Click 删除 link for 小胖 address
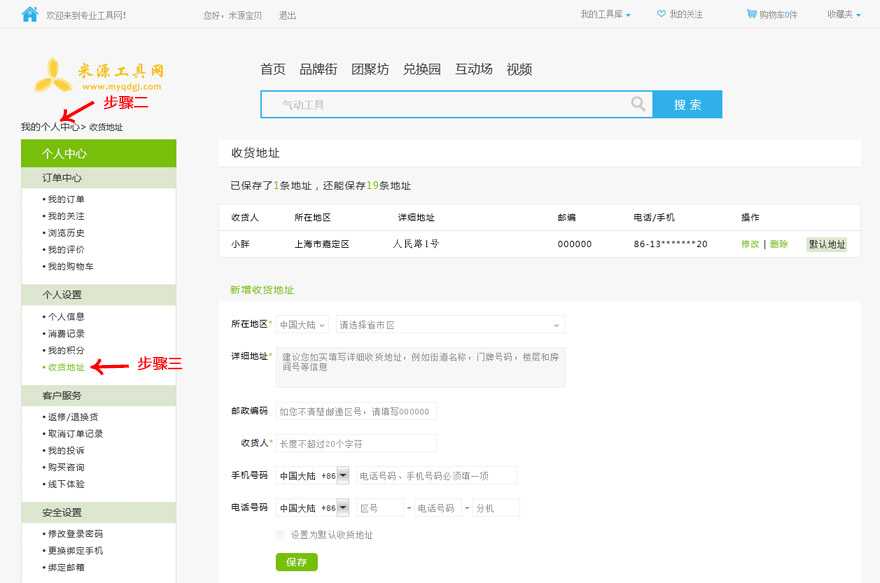 tap(779, 244)
